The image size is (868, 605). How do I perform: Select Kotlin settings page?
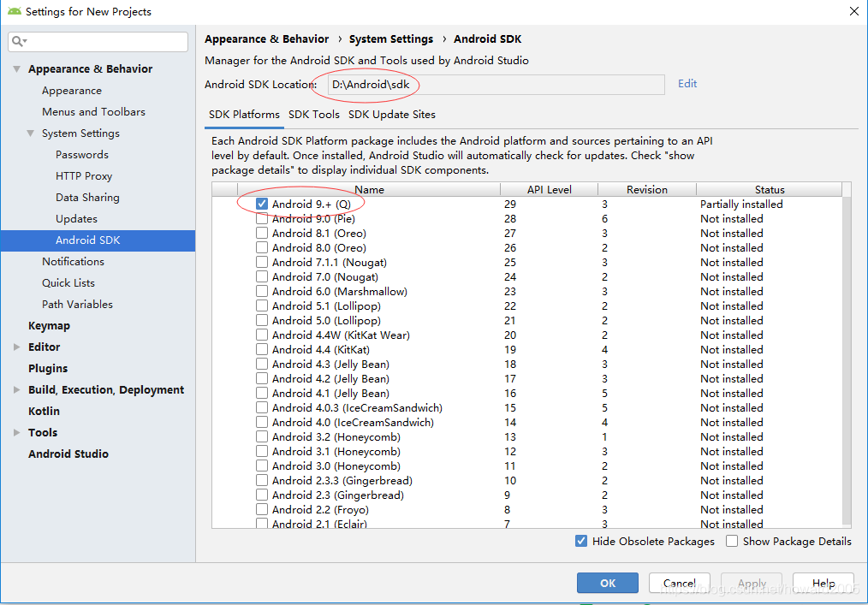pyautogui.click(x=44, y=412)
